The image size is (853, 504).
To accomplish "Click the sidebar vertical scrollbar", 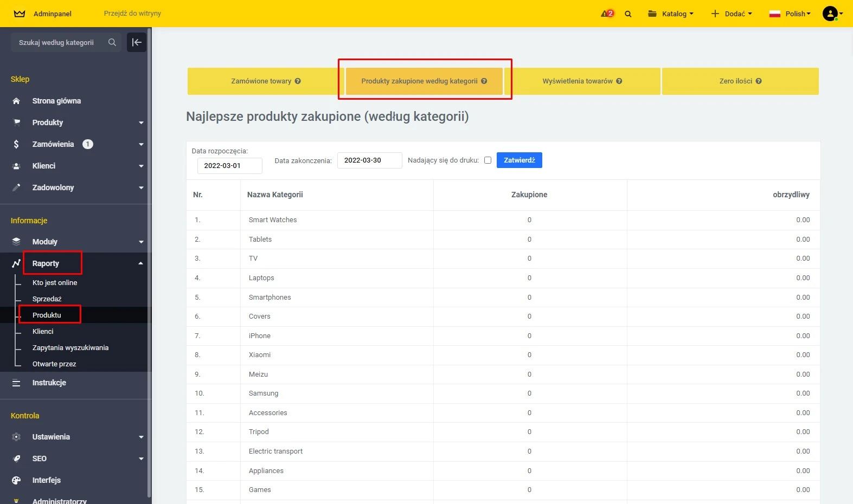I will pyautogui.click(x=149, y=263).
